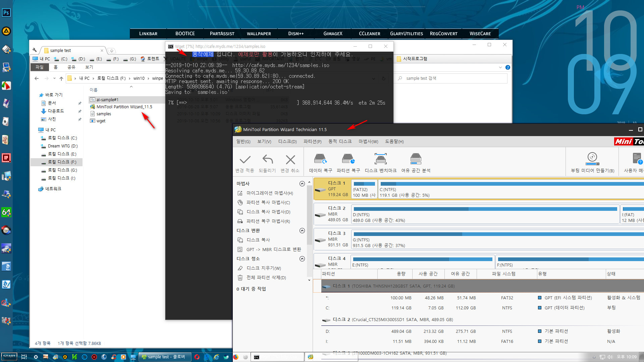Screen dimensions: 644x362
Task: Launch Internet Explorer from the taskbar
Action: point(216,357)
